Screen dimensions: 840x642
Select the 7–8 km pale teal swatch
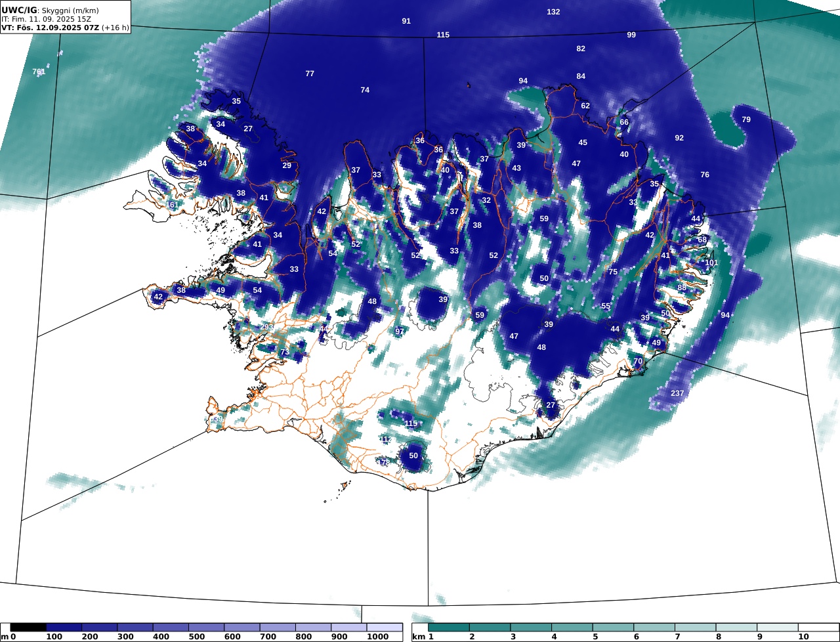pos(696,628)
